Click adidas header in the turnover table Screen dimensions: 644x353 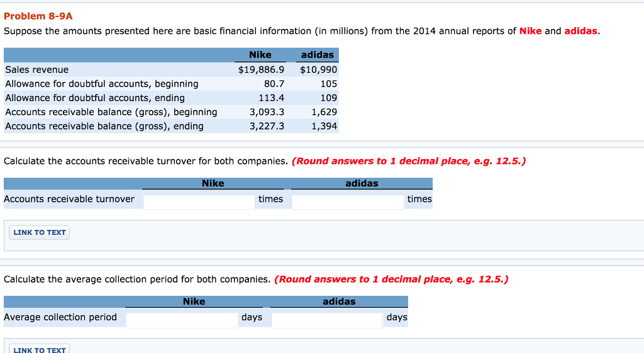coord(362,183)
